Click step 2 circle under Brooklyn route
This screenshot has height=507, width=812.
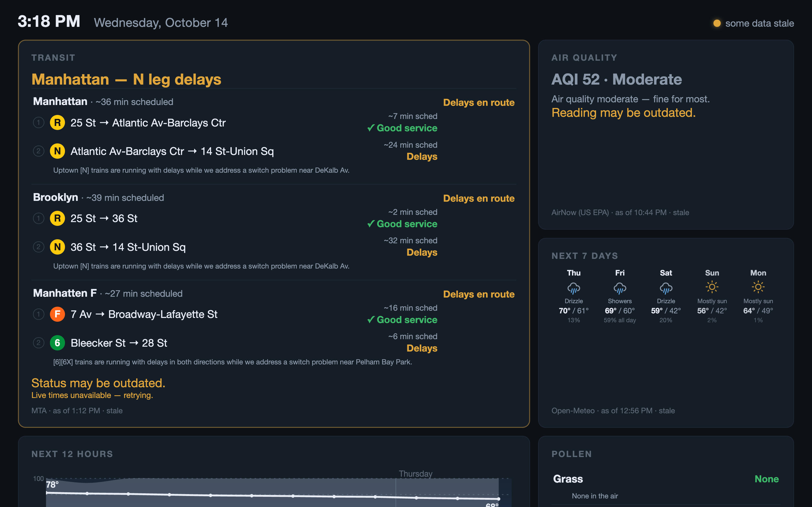(x=39, y=247)
